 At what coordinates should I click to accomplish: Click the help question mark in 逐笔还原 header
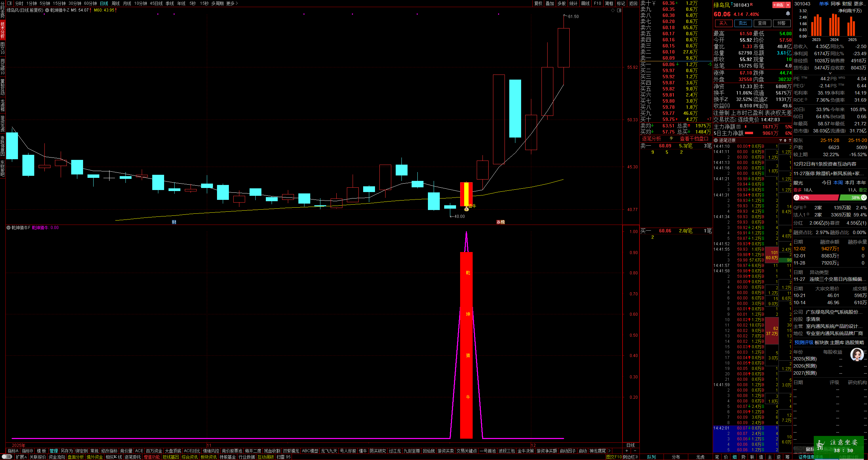pyautogui.click(x=790, y=140)
